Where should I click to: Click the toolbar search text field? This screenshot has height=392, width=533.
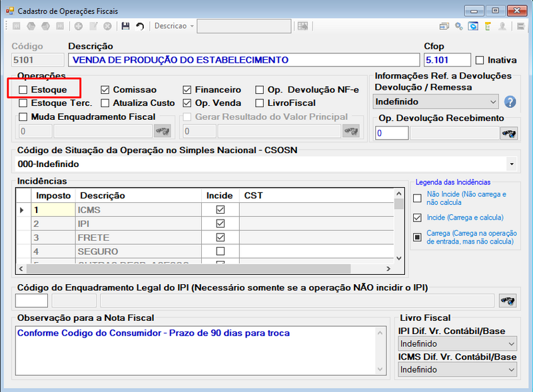(244, 26)
